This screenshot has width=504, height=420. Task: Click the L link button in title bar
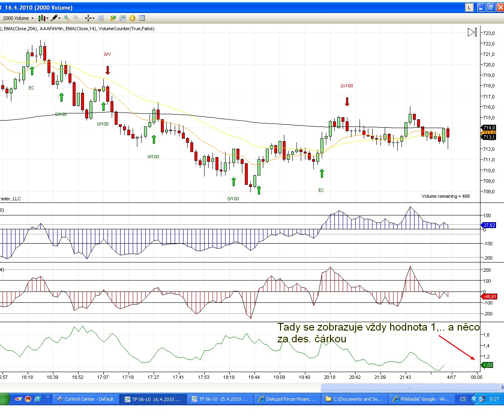click(x=469, y=7)
